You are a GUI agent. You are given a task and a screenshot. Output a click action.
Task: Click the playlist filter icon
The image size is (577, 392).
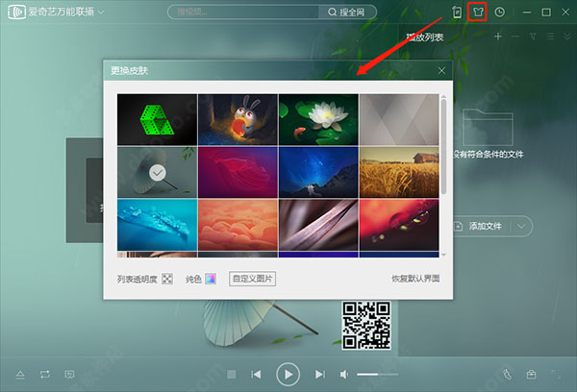pos(533,37)
